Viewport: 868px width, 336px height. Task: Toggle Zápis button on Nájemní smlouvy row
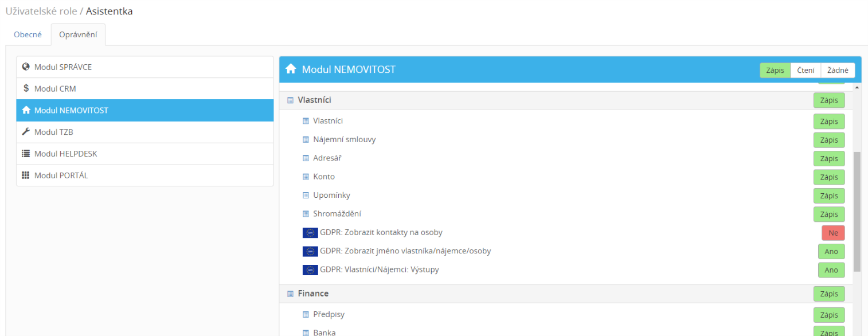pyautogui.click(x=829, y=140)
